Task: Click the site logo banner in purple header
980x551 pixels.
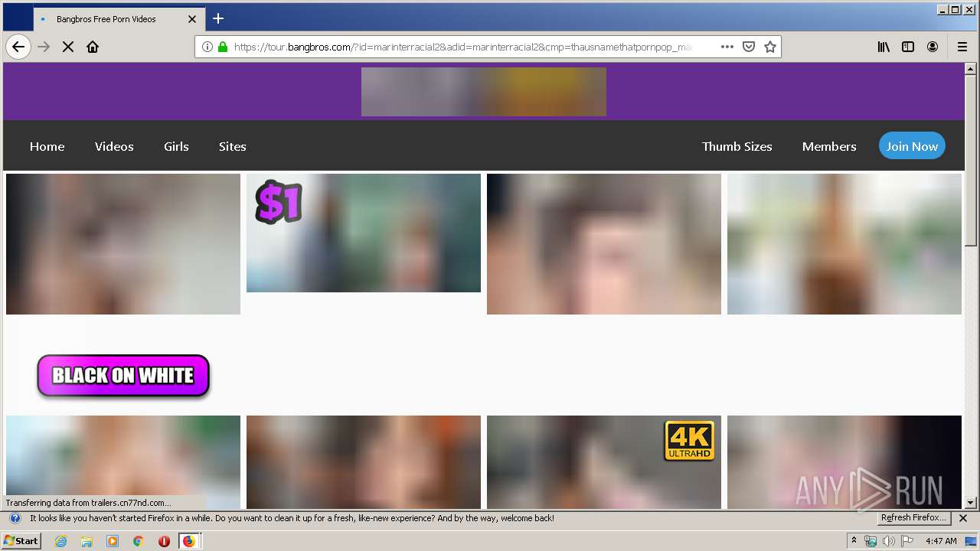Action: pyautogui.click(x=484, y=92)
